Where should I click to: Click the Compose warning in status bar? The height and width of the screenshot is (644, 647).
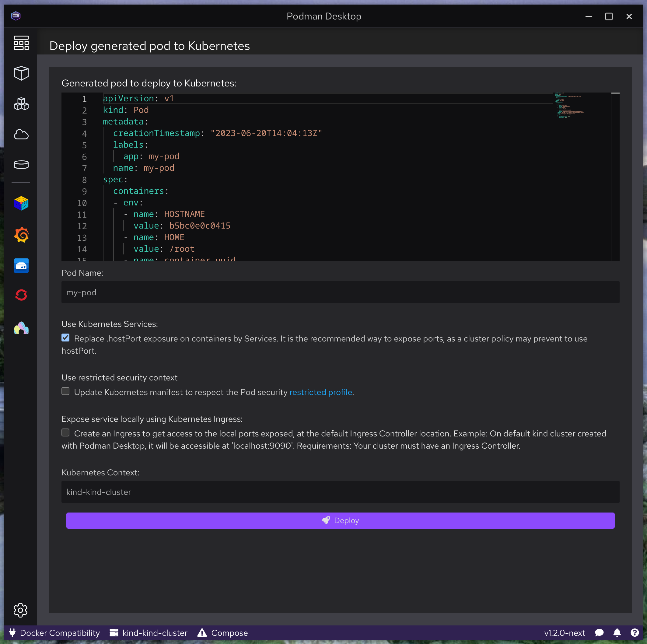click(222, 633)
